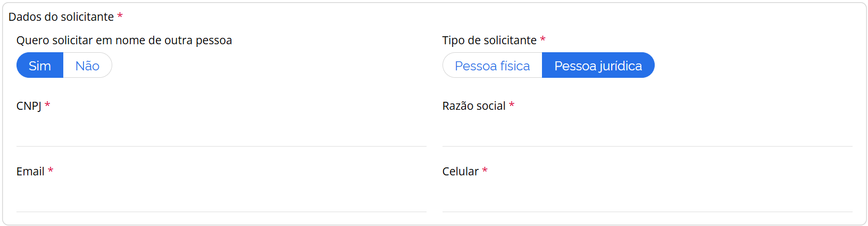Focus the Razão social input field
868x226 pixels.
click(x=647, y=133)
